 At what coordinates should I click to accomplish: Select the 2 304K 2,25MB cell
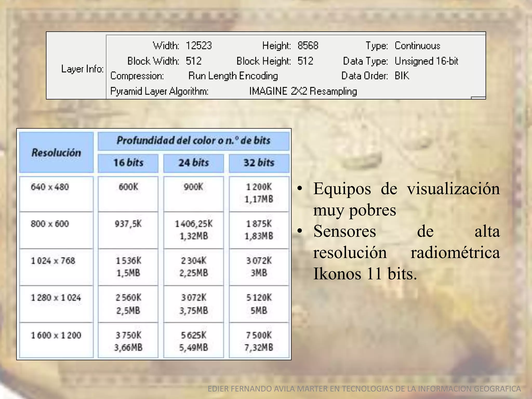click(194, 267)
